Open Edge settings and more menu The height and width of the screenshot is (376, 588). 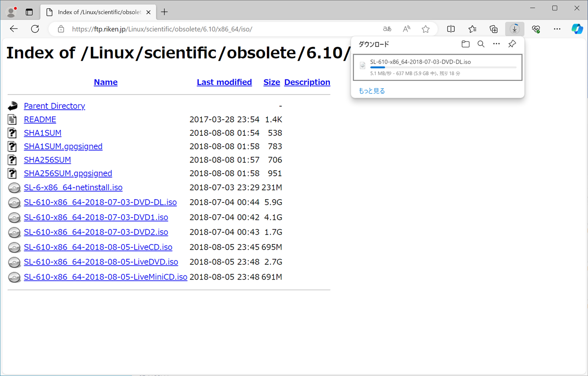557,29
